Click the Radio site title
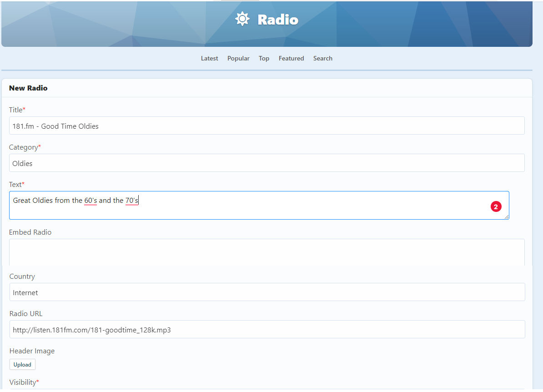The image size is (543, 392). click(x=278, y=20)
